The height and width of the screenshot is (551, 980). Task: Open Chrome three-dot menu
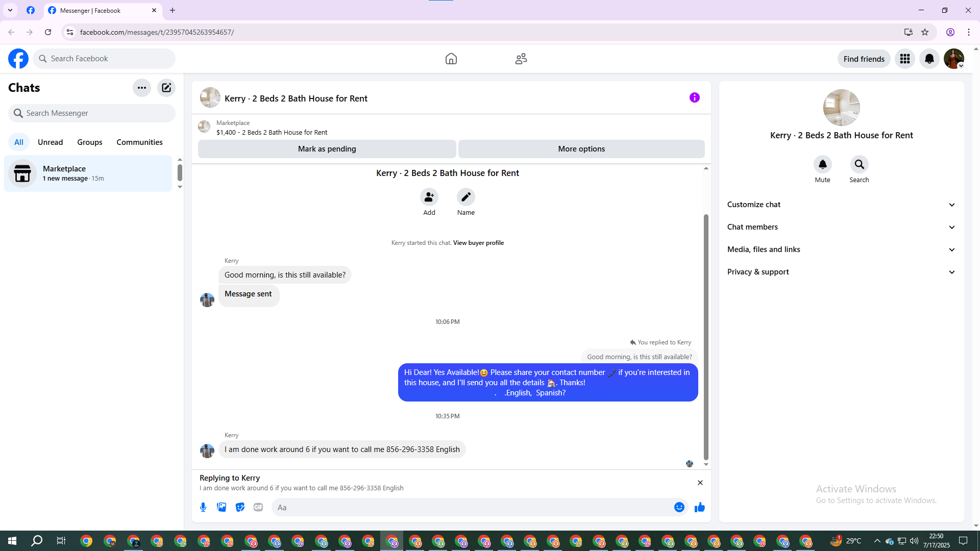point(969,32)
